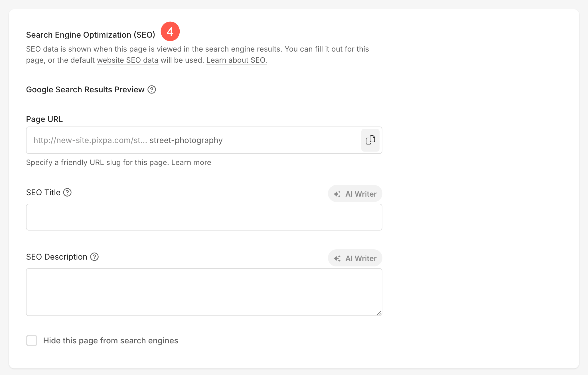
Task: Open the 'Learn about SEO' link
Action: (236, 60)
